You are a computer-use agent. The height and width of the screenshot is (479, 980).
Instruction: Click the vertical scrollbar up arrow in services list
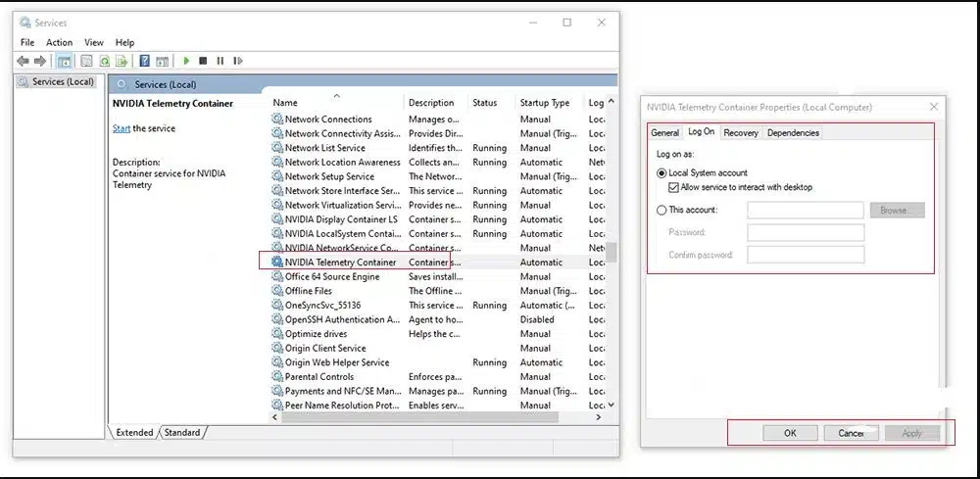click(612, 101)
